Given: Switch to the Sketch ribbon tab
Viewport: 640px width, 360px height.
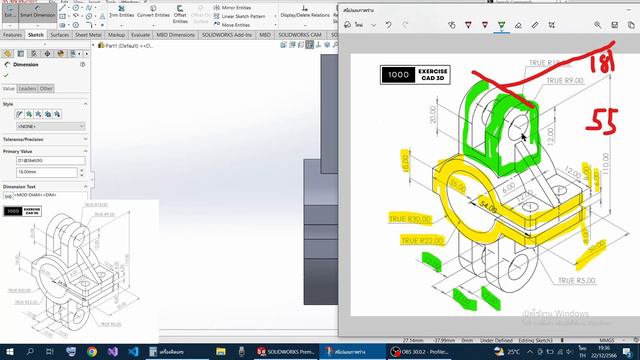Looking at the screenshot, I should click(36, 35).
